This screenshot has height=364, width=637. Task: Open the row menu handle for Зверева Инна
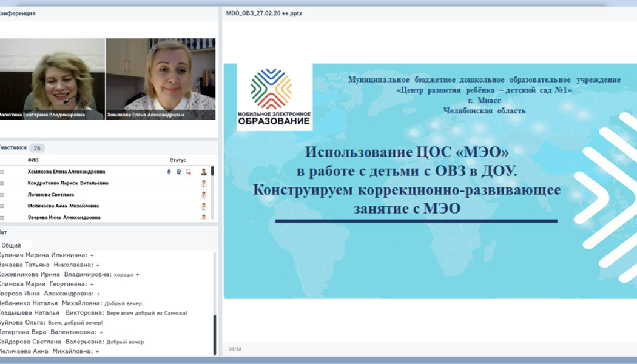[2, 217]
